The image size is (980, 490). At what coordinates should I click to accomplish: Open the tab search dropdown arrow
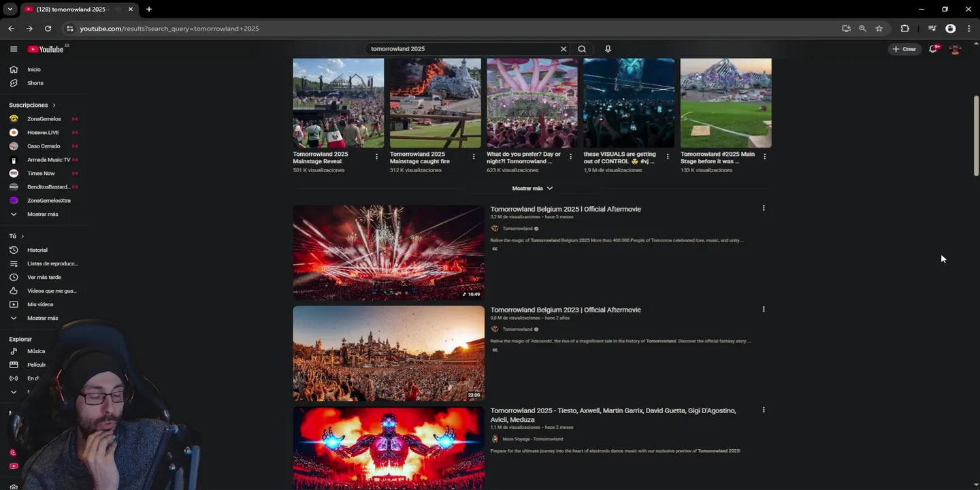[10, 9]
